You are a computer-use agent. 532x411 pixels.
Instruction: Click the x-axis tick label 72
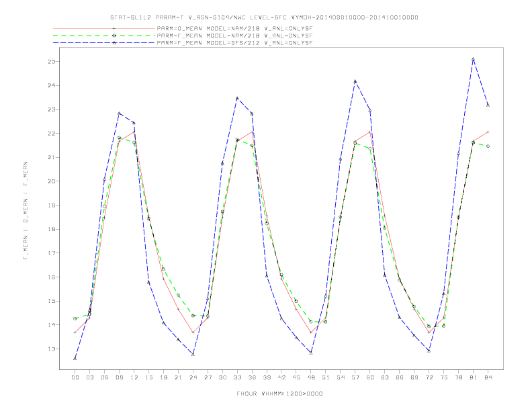point(429,377)
